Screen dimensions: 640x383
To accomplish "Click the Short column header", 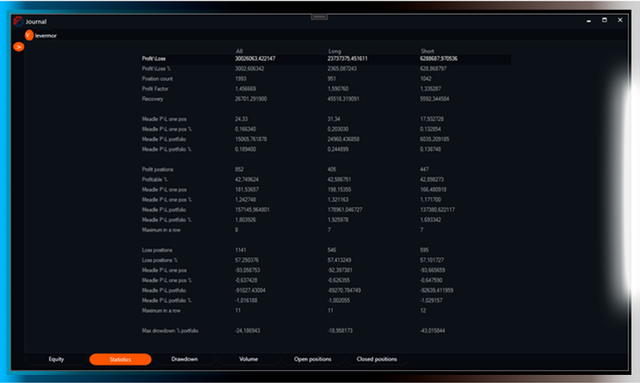I will pyautogui.click(x=427, y=51).
